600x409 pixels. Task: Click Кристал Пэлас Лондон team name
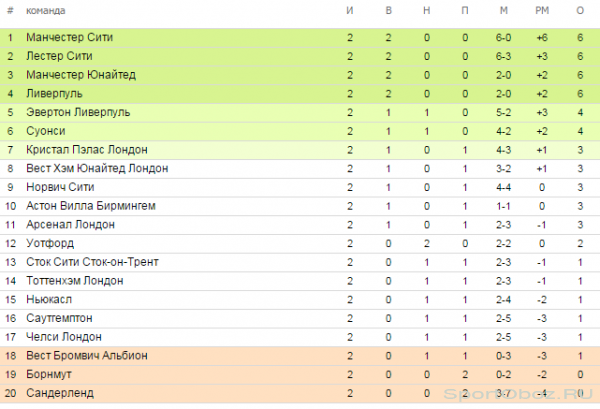click(x=86, y=150)
